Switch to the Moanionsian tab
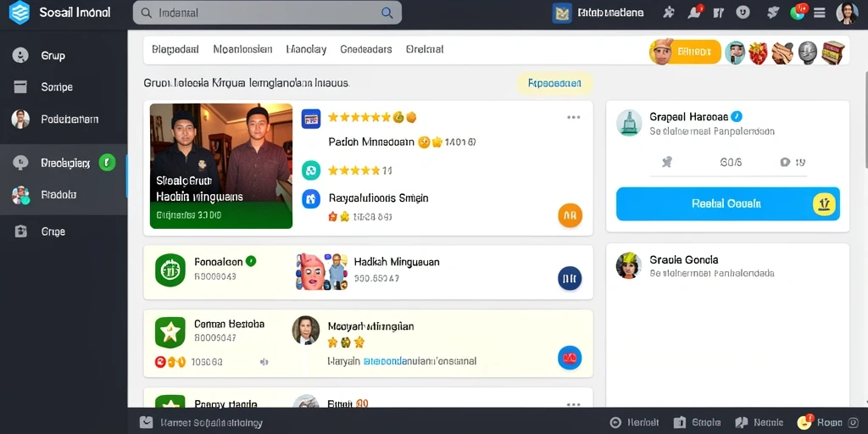The height and width of the screenshot is (434, 868). (242, 49)
